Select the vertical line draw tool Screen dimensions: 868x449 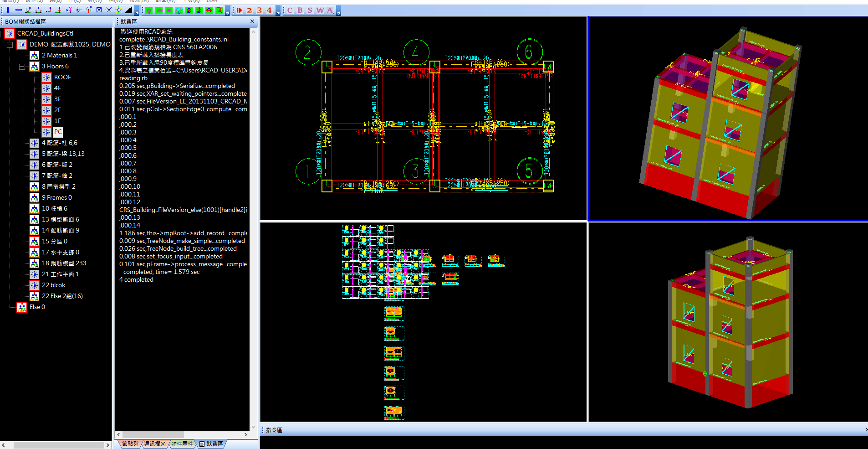[8, 10]
